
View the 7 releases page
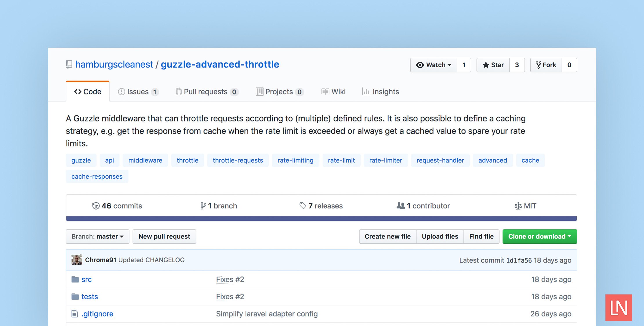click(321, 206)
